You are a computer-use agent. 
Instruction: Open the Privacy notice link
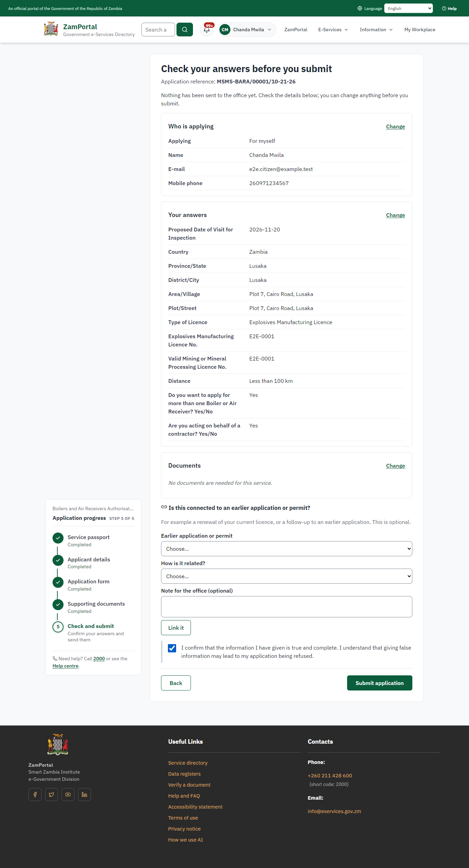pos(184,829)
